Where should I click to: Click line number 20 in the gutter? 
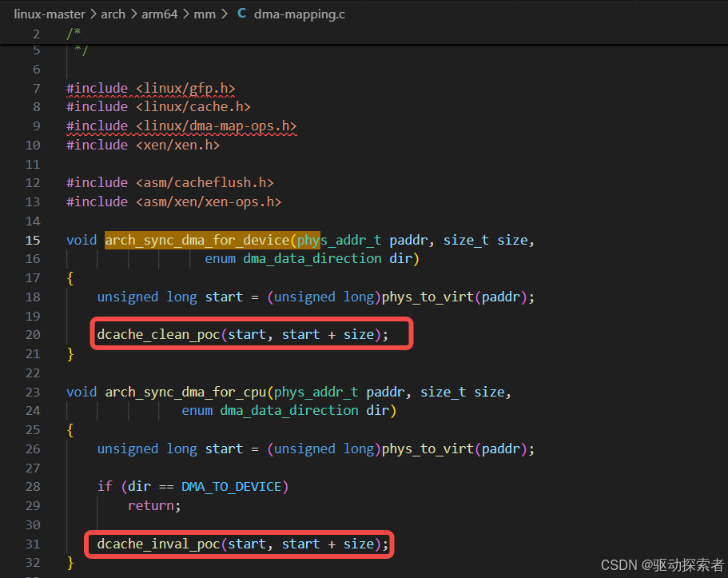(x=33, y=335)
